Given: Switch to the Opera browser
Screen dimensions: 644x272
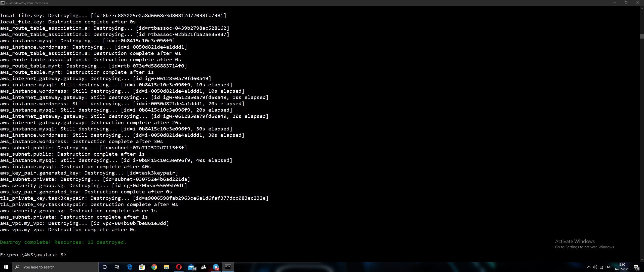Looking at the screenshot, I should [x=179, y=267].
